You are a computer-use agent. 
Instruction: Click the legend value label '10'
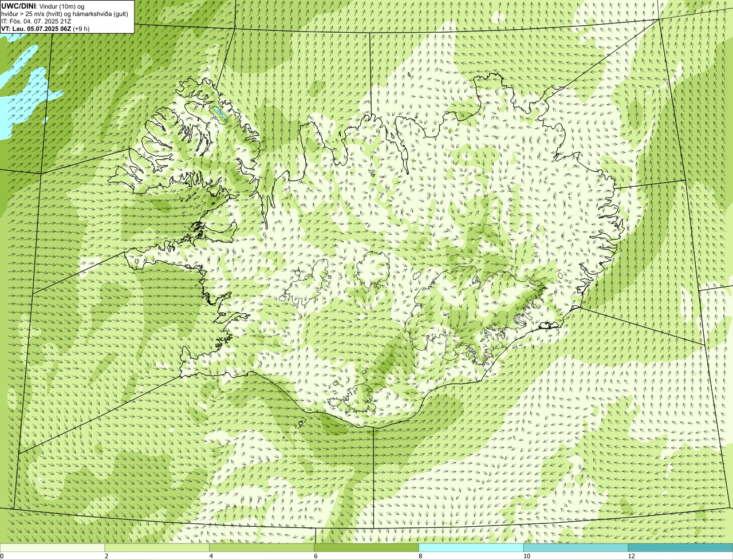[526, 556]
